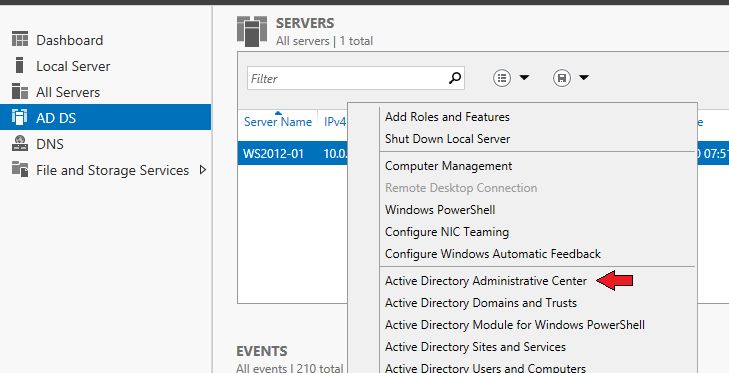Expand File and Storage Services submenu arrow
This screenshot has width=729, height=373.
(202, 170)
